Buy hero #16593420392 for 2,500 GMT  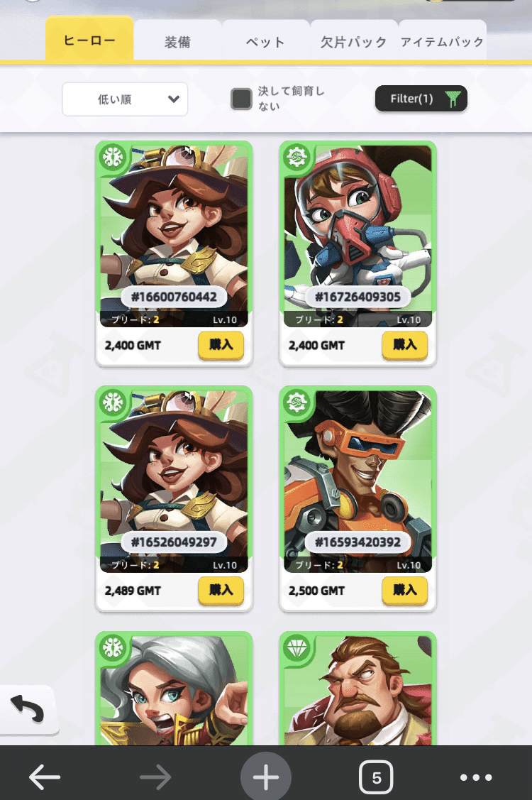point(404,591)
